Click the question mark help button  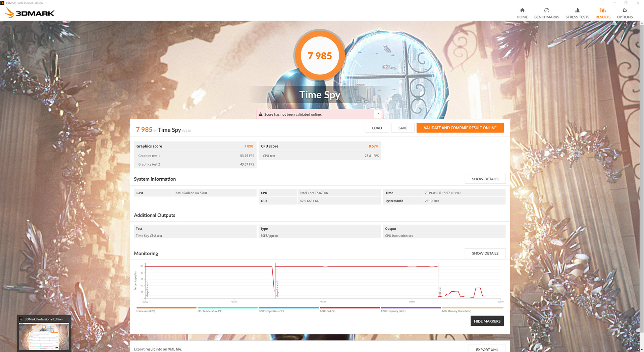pyautogui.click(x=378, y=114)
